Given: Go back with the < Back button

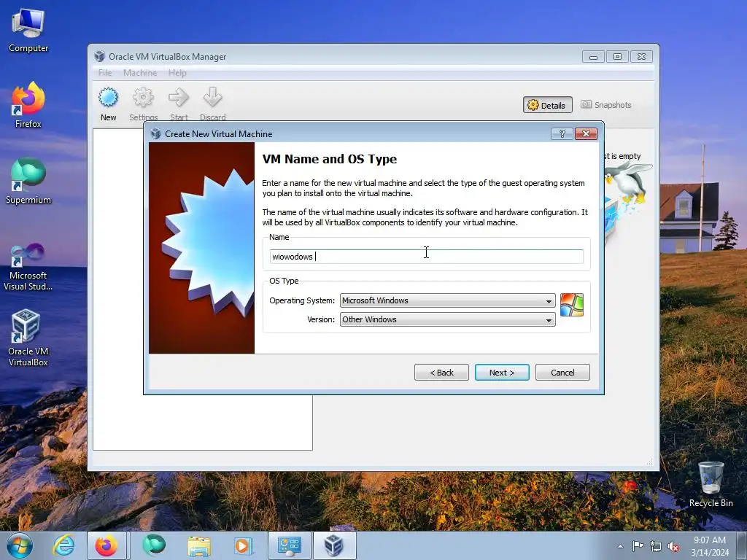Looking at the screenshot, I should (x=441, y=373).
